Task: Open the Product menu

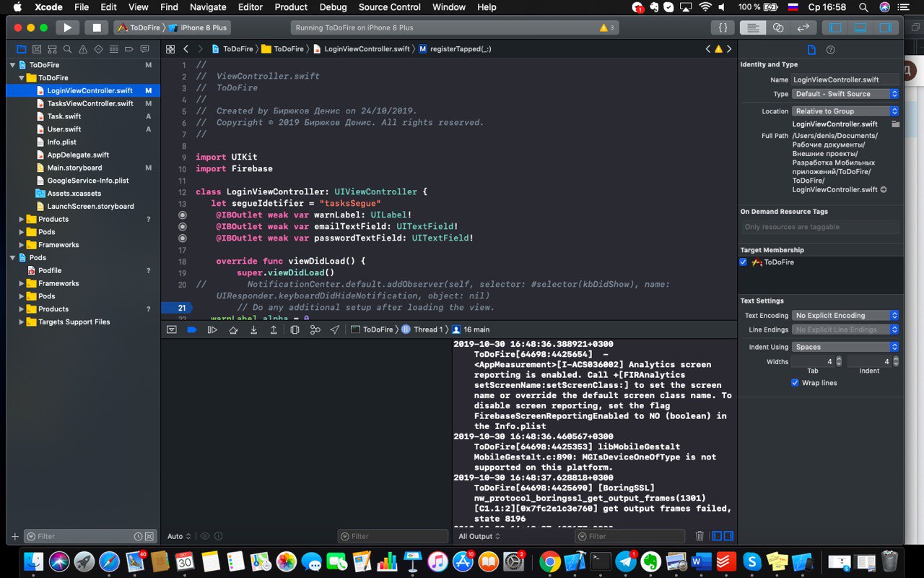Action: pos(291,7)
